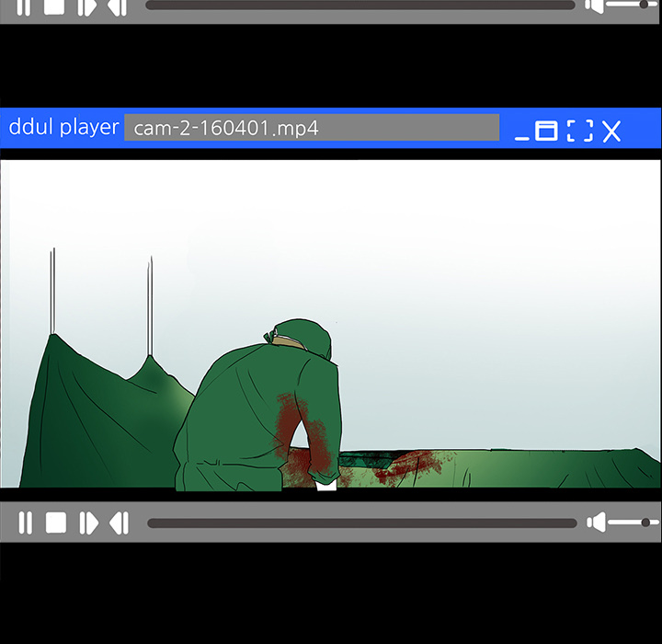Click the cam-2-160401.mp4 filename field
This screenshot has width=662, height=644.
[312, 127]
